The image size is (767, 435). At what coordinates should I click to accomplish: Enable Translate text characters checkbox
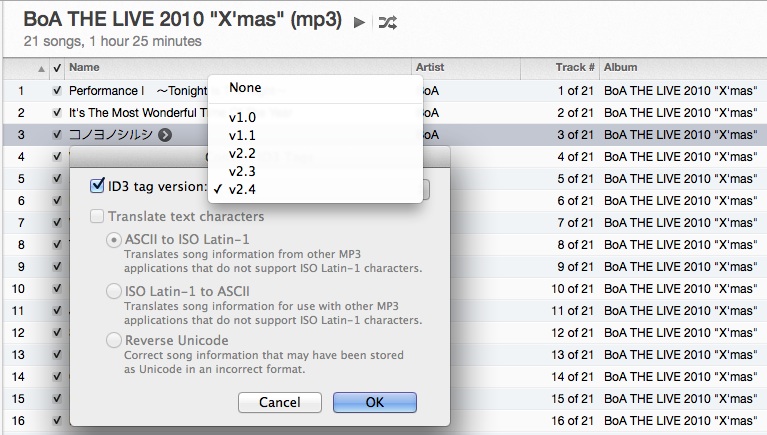click(x=97, y=216)
